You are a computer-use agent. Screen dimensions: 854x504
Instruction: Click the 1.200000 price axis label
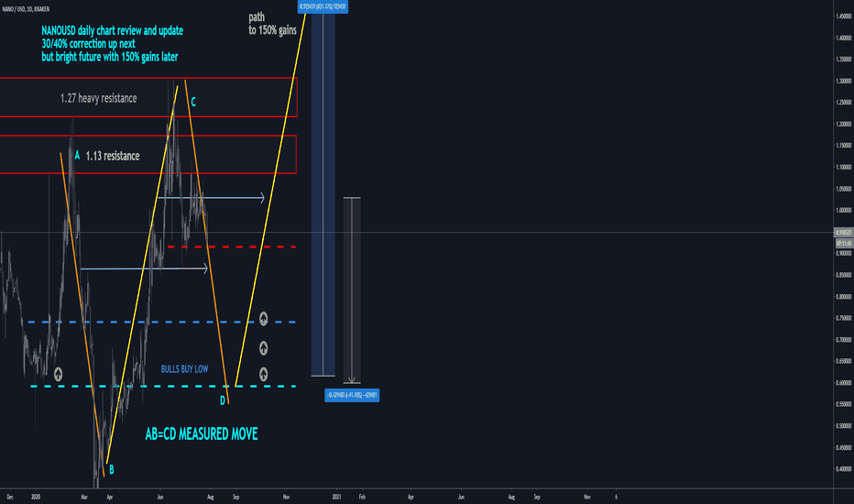pos(844,125)
